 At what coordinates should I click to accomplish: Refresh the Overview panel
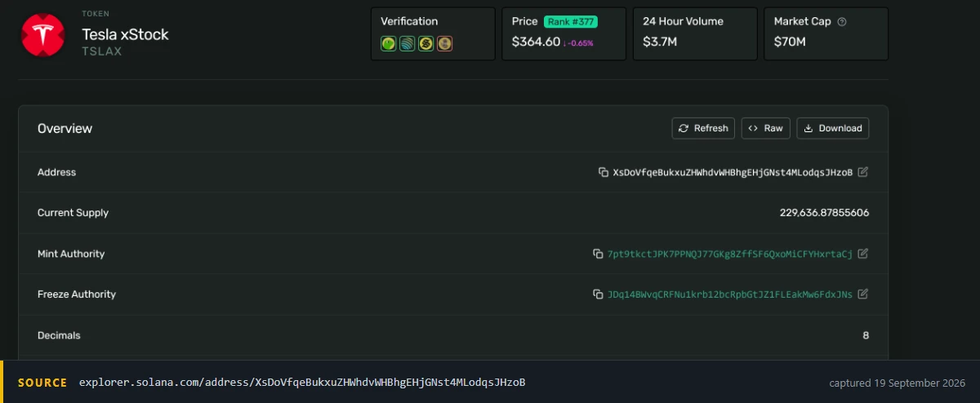(703, 128)
